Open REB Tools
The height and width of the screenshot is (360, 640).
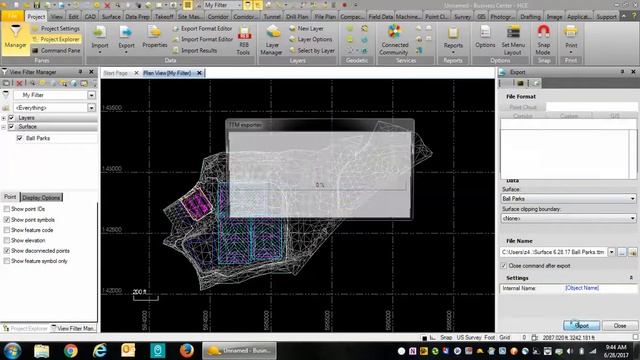244,41
